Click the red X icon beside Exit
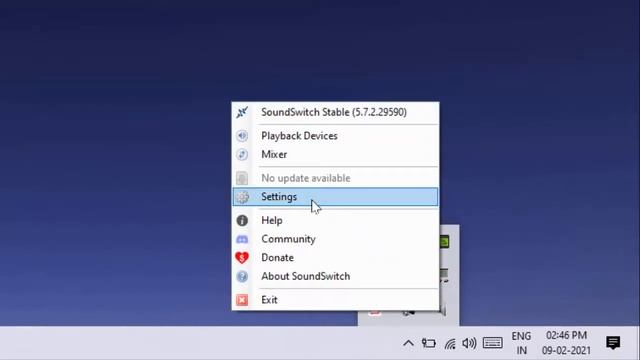The height and width of the screenshot is (360, 640). tap(242, 300)
